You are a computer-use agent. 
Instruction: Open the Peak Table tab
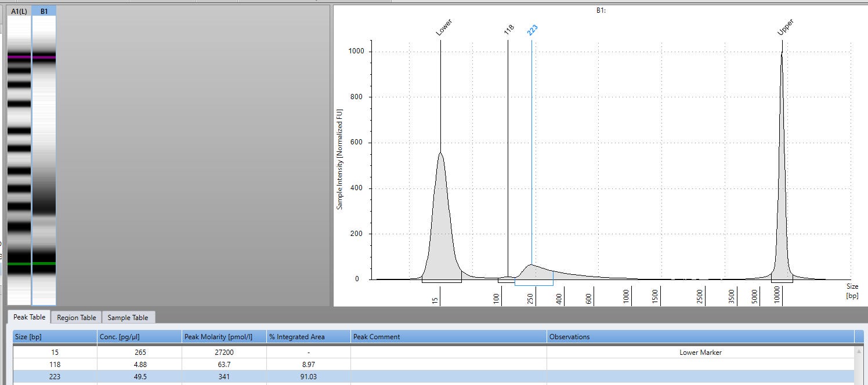[x=28, y=317]
